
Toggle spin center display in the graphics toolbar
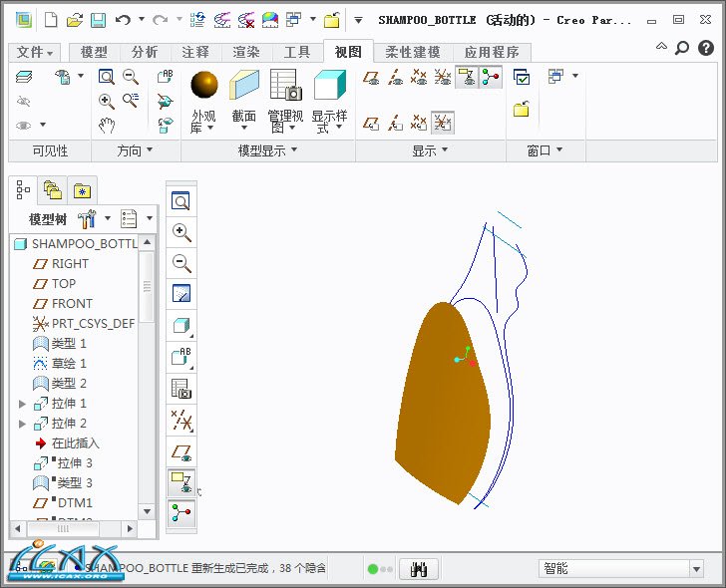[181, 512]
